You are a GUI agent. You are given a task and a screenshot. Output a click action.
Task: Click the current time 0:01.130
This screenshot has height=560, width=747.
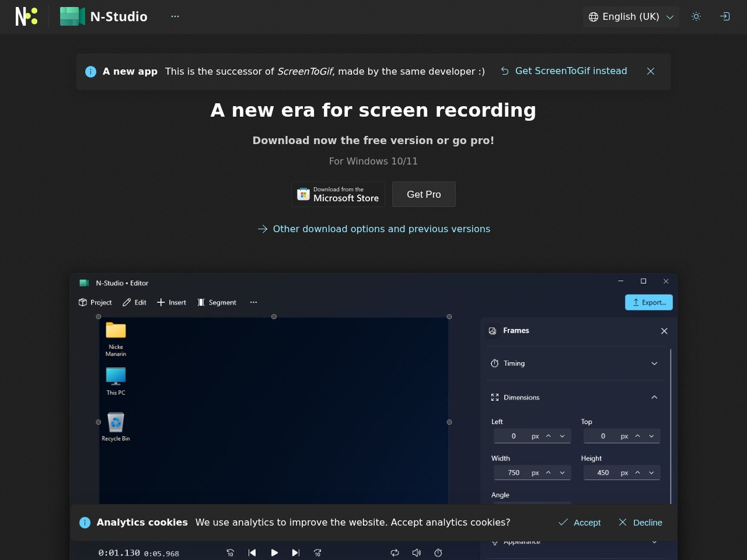tap(119, 553)
